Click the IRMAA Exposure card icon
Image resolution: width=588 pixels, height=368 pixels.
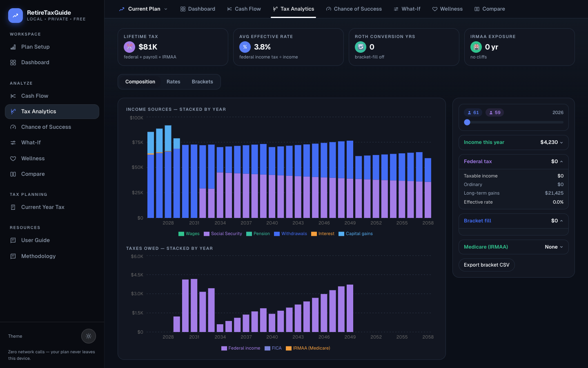click(x=476, y=47)
